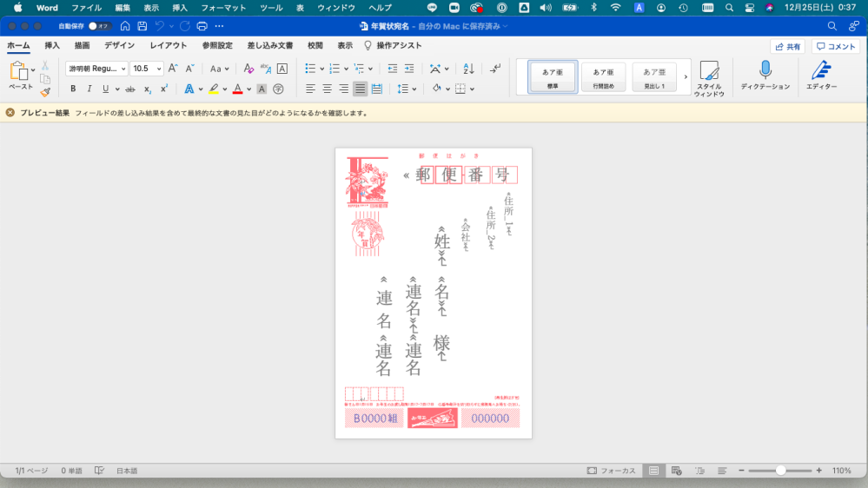Open the spelling proofing icon in the status bar
The width and height of the screenshot is (868, 488).
pos(99,471)
